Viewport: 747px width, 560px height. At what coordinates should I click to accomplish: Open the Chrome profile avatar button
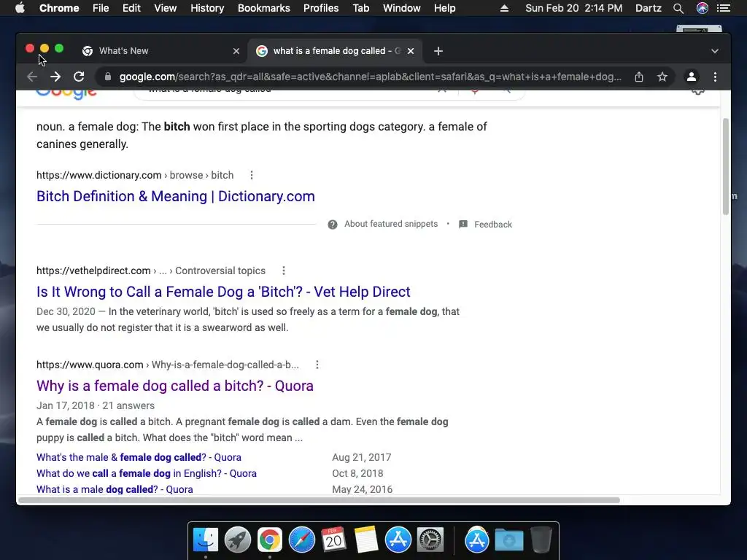click(692, 77)
